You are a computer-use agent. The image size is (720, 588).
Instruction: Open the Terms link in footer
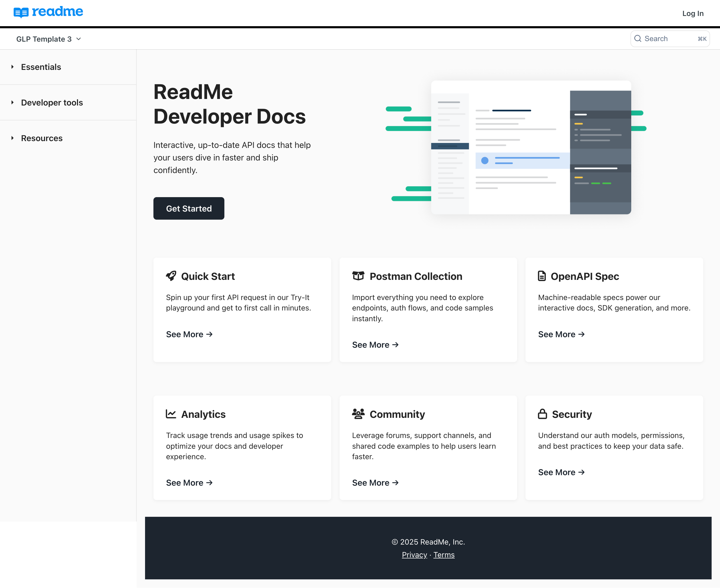tap(444, 555)
